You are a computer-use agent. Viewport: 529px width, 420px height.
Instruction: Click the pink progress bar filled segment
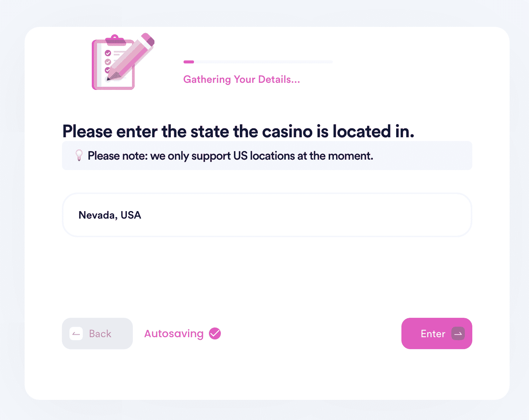click(x=189, y=62)
